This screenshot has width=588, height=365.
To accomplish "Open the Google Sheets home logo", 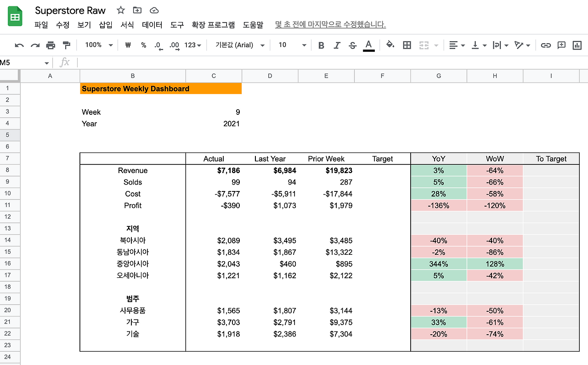I will (x=15, y=17).
